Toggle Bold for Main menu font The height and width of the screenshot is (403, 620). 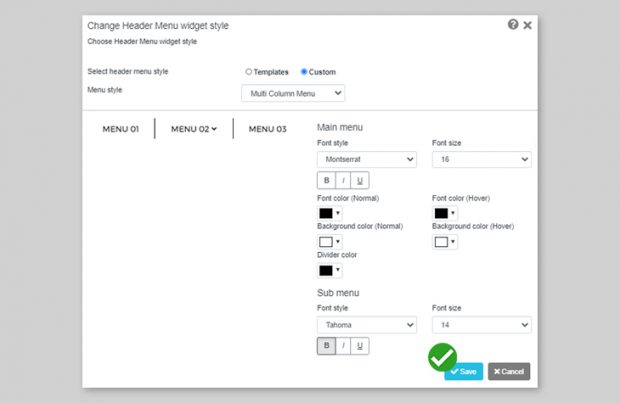325,180
